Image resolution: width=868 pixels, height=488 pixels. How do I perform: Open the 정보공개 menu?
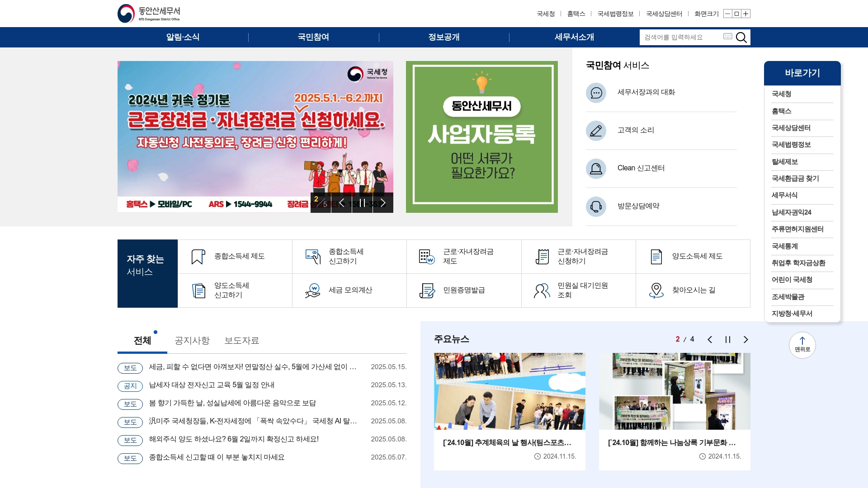[x=444, y=37]
